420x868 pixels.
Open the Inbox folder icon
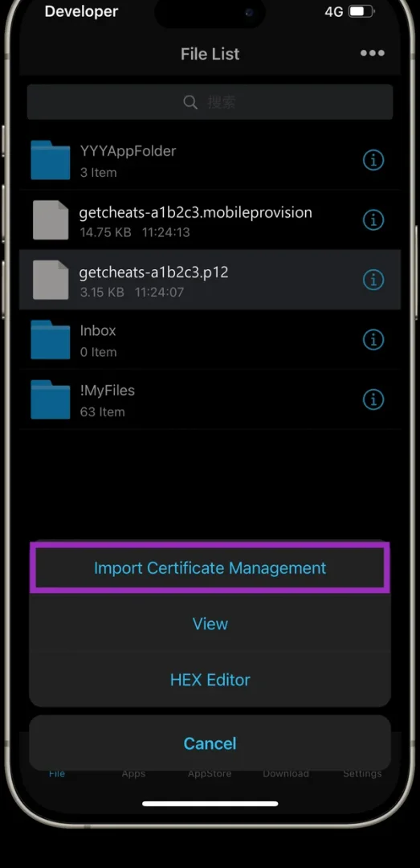coord(51,339)
